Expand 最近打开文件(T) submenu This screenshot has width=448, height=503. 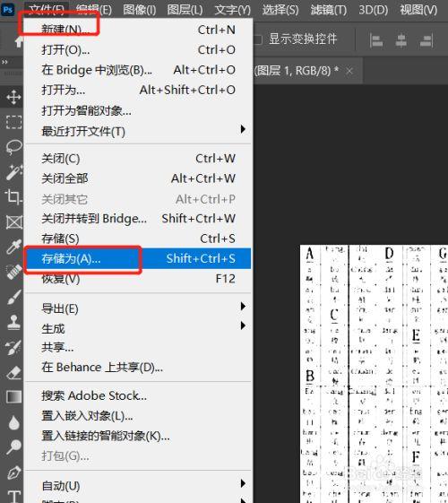[137, 131]
